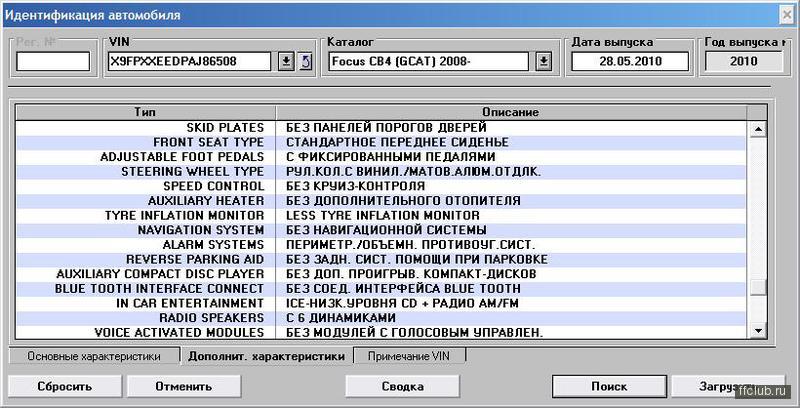Select the Focus CB4 (GCAT) 2008- catalog box

point(428,62)
